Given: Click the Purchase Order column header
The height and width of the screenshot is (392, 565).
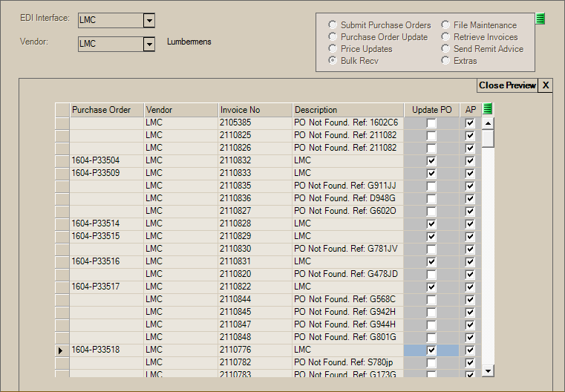Looking at the screenshot, I should (x=107, y=110).
